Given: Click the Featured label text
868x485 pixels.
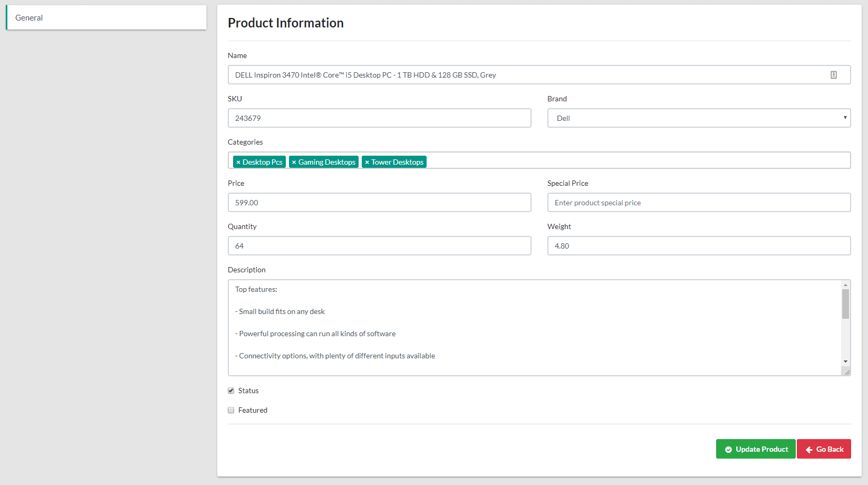Looking at the screenshot, I should pyautogui.click(x=253, y=410).
